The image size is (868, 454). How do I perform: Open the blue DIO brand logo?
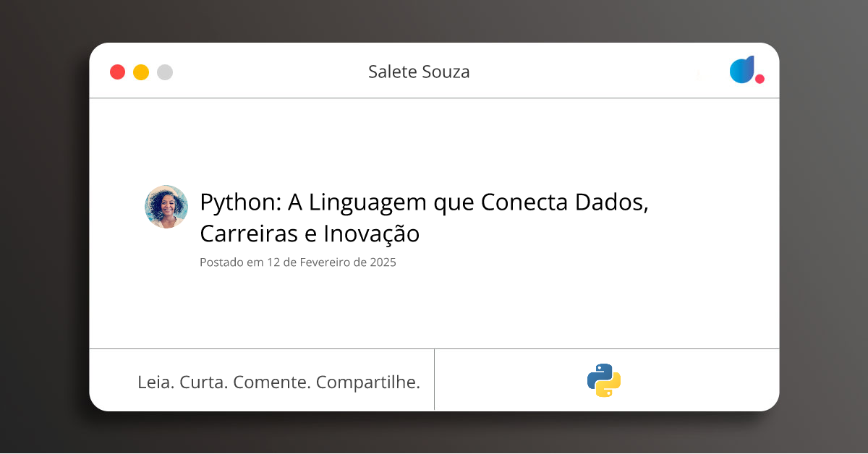741,70
